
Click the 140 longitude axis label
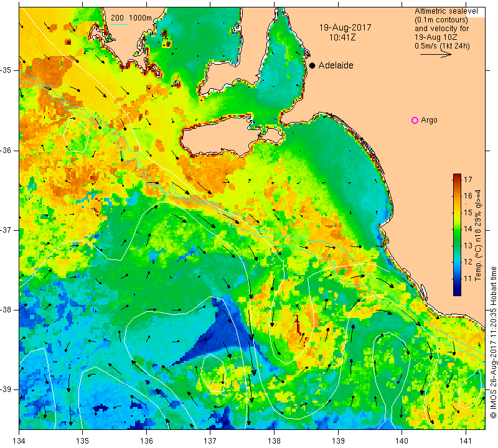(402, 441)
